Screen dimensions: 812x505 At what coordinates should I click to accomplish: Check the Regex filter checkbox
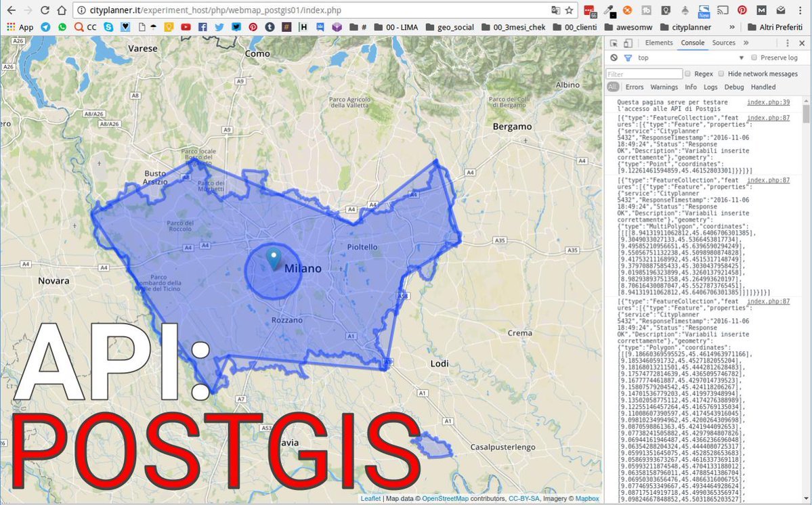click(687, 74)
